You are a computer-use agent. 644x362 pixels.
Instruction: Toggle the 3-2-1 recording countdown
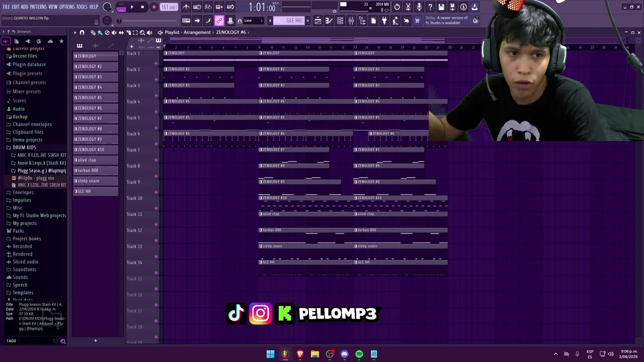point(208,7)
